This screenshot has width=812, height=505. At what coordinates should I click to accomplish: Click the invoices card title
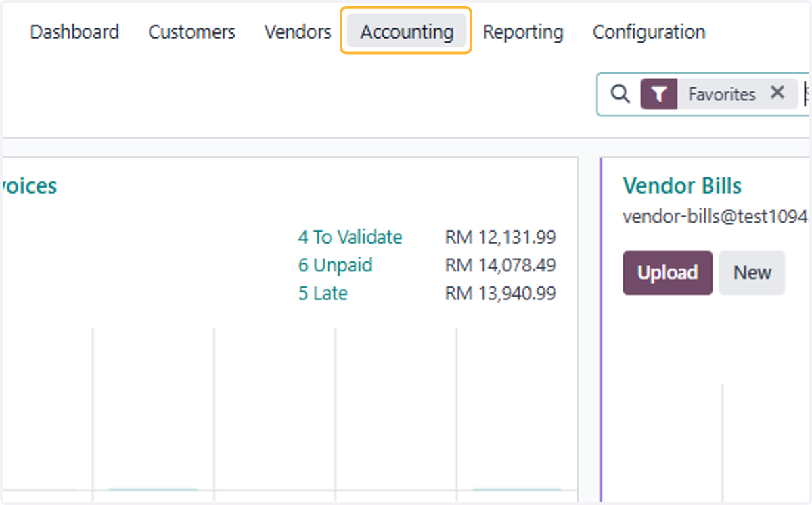[x=29, y=185]
